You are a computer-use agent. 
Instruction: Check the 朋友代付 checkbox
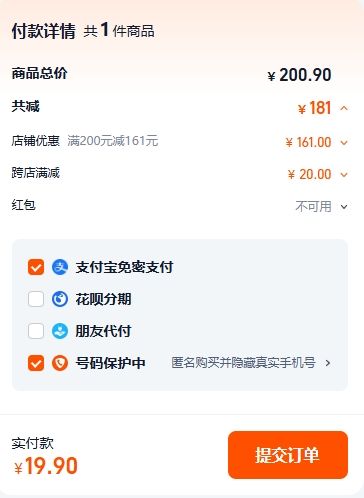[36, 331]
